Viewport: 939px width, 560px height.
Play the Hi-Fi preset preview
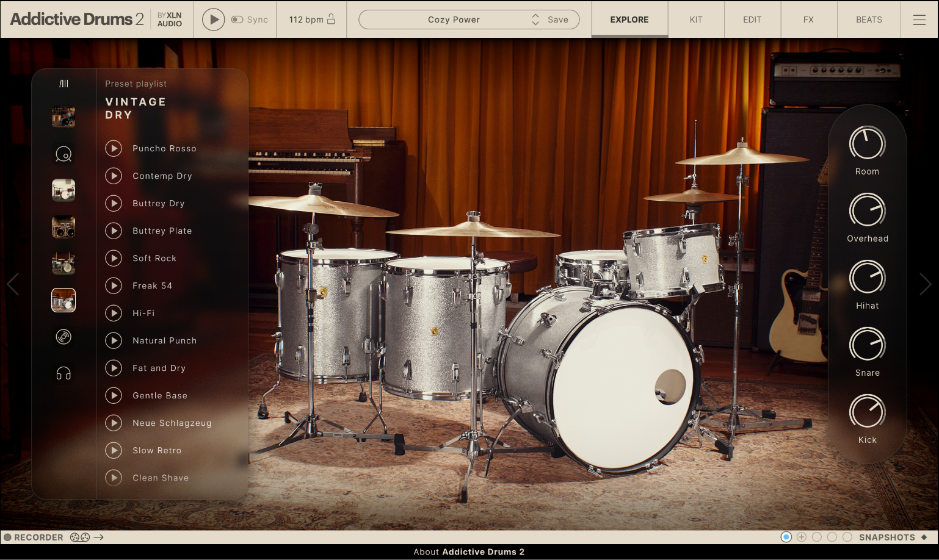[x=114, y=313]
